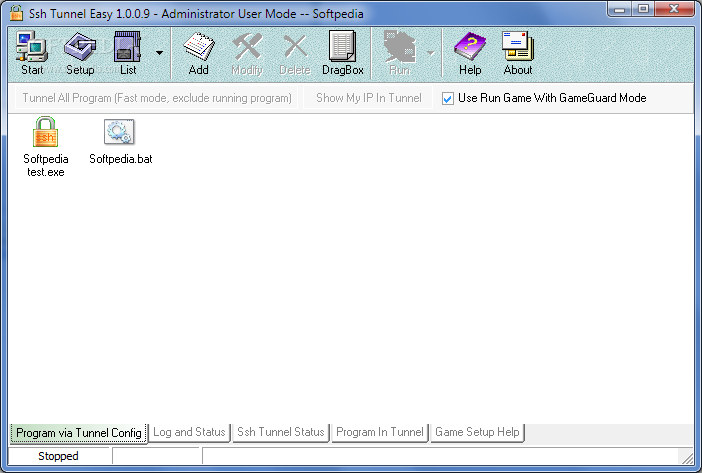Click the Start tunnel icon

[32, 53]
